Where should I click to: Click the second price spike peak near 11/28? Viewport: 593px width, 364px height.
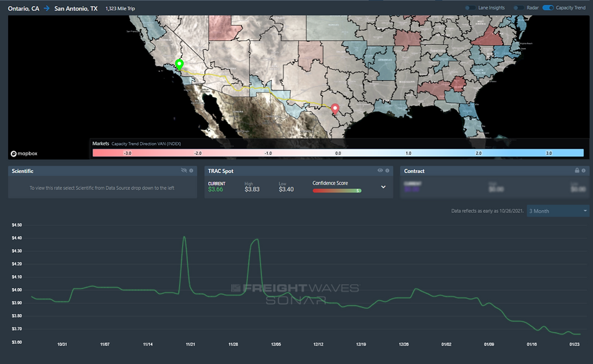click(x=257, y=240)
